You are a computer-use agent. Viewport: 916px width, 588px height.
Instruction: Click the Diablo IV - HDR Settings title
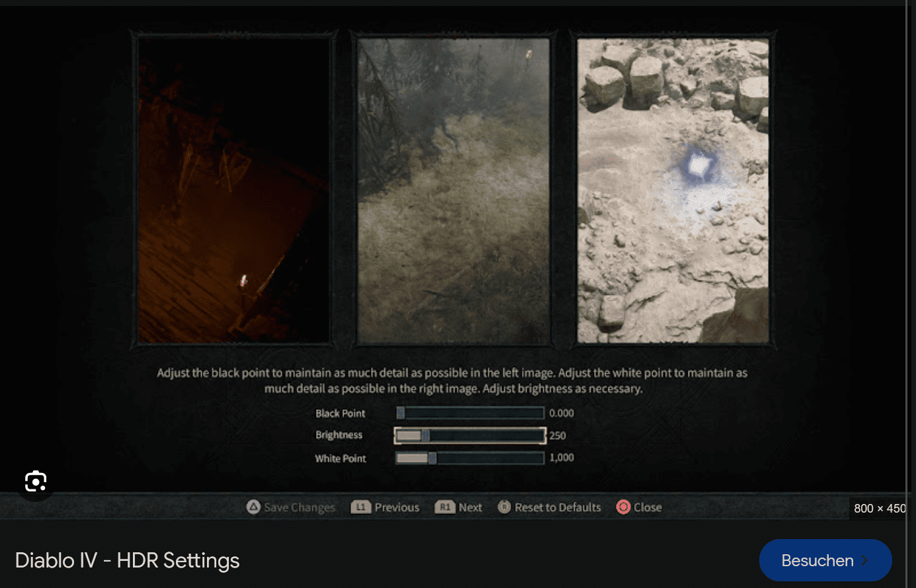tap(127, 560)
